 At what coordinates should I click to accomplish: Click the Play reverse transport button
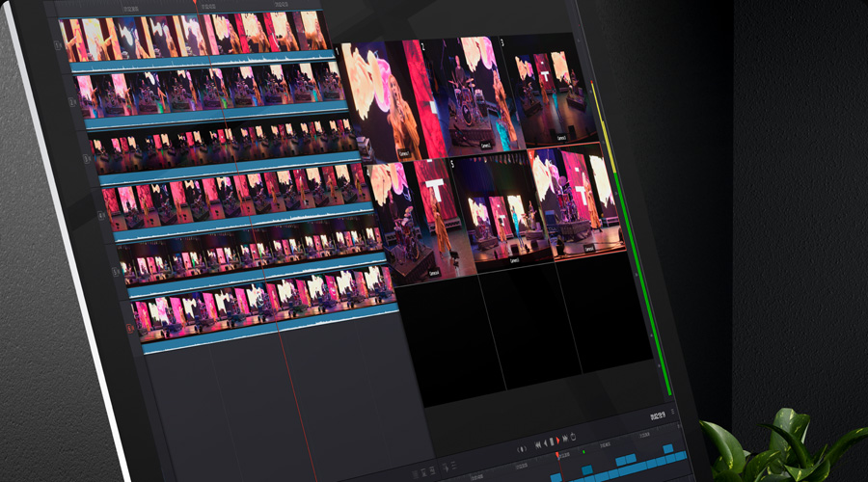(544, 442)
